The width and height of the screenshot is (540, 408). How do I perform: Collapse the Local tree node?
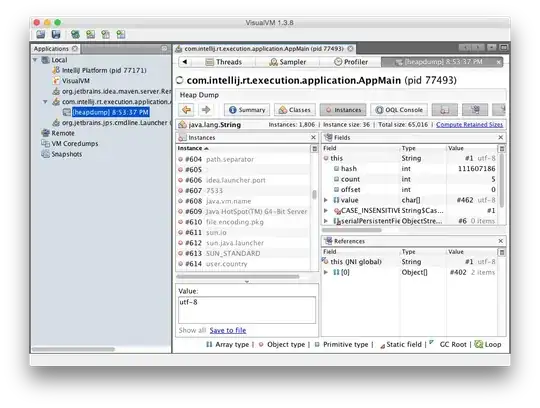click(35, 60)
